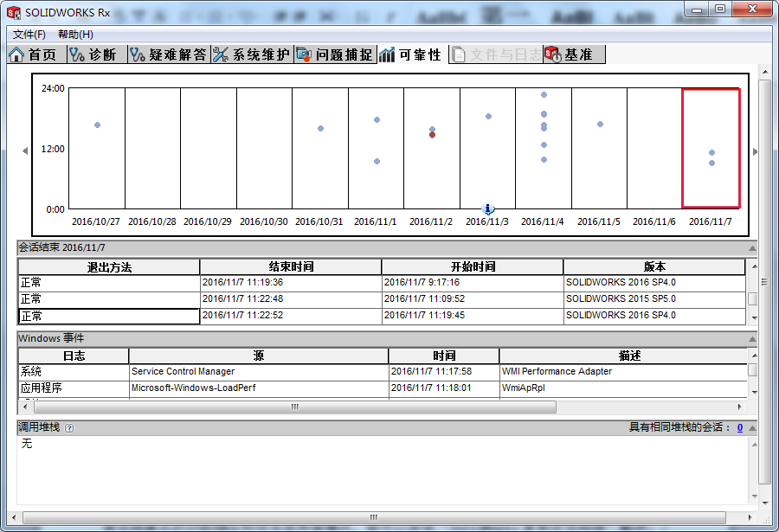Open the 疑难解答 tab
Viewport: 779px width, 532px height.
click(x=170, y=54)
